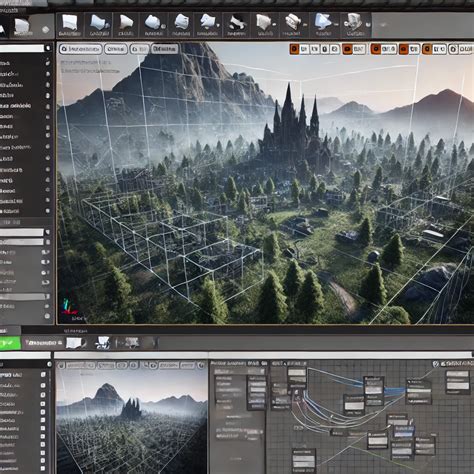Viewport: 474px width, 474px height.
Task: Click the round icon at far right of main viewport toolbar
Action: tap(453, 49)
